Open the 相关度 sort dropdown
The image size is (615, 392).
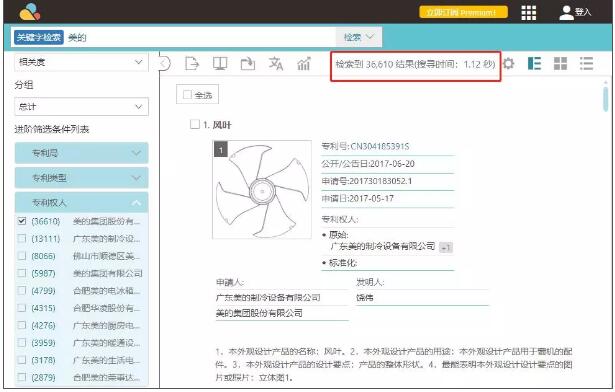(x=81, y=62)
